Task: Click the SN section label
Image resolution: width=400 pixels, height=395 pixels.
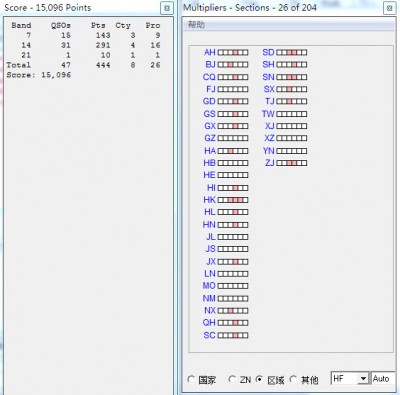Action: 268,77
